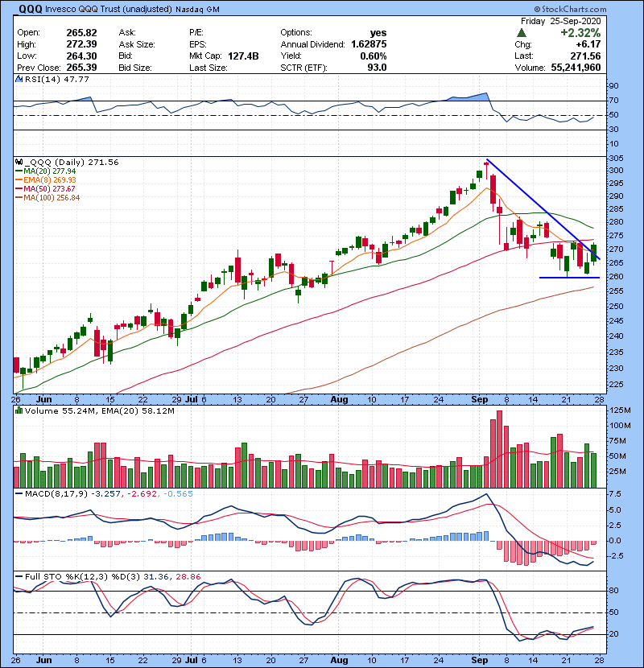The height and width of the screenshot is (668, 644).
Task: Click the Options value yes
Action: tap(378, 33)
